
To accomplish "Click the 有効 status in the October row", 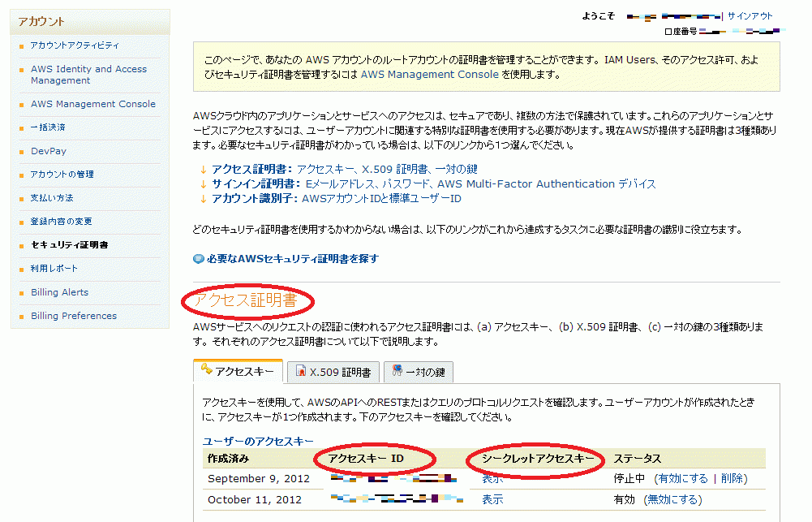I will (x=624, y=500).
